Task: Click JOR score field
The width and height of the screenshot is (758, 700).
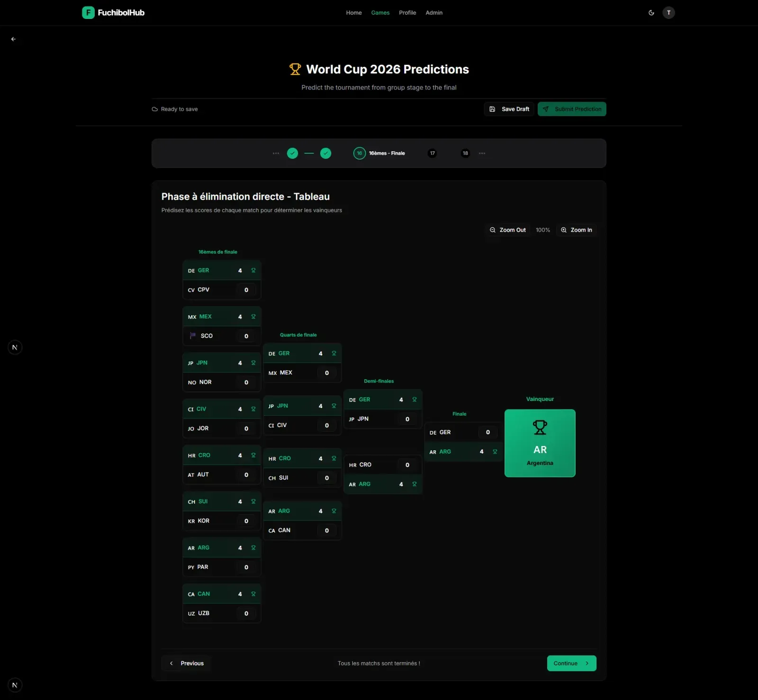Action: point(246,428)
